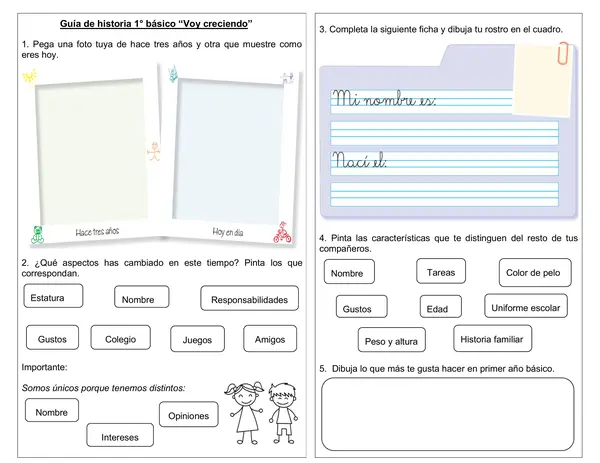This screenshot has width=600, height=463.
Task: Click the 'Color de pelo' box
Action: (535, 272)
